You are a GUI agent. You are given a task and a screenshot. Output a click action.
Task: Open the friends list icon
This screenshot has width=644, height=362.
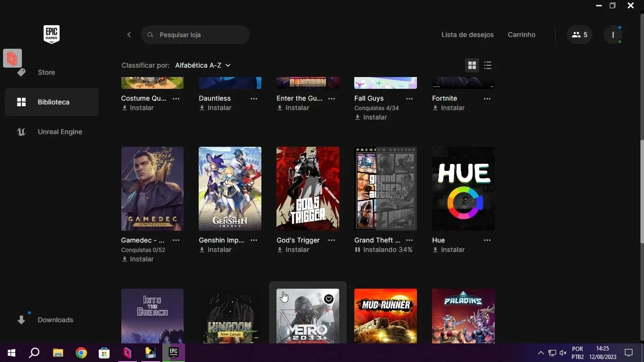(580, 35)
